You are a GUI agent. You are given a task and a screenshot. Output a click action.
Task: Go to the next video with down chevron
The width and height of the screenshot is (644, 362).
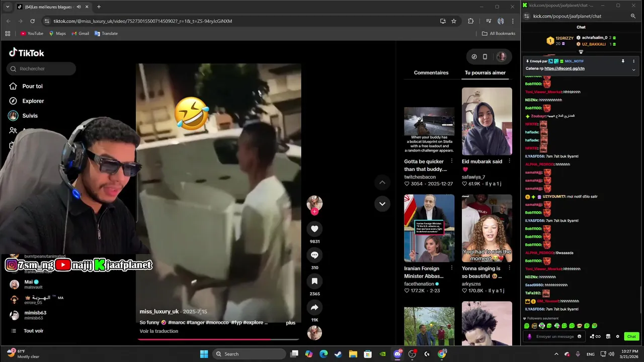click(382, 204)
